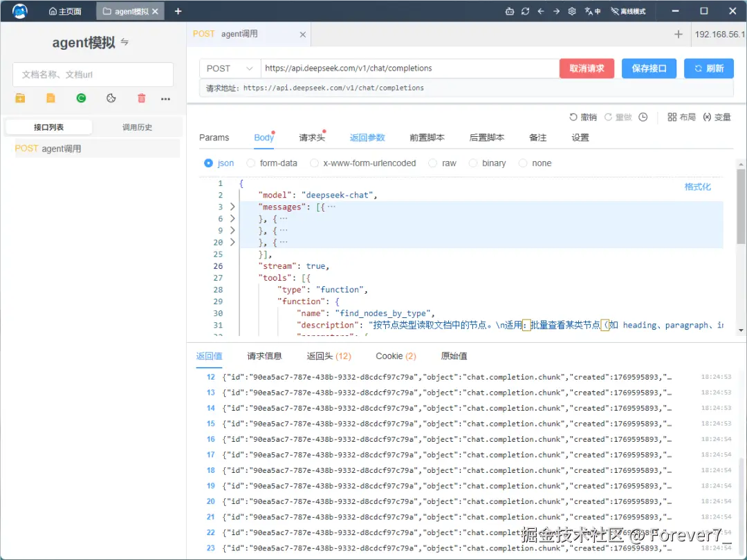Viewport: 747px width, 560px height.
Task: Open the 备注 tab
Action: click(x=538, y=138)
